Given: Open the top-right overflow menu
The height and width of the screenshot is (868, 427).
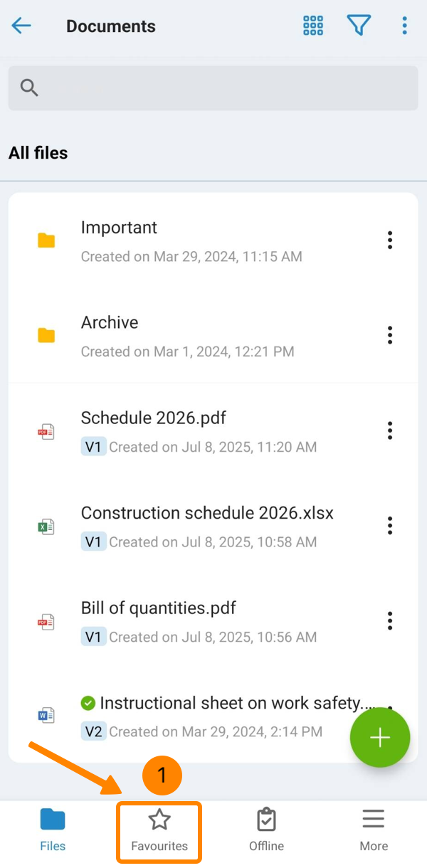Looking at the screenshot, I should coord(404,26).
